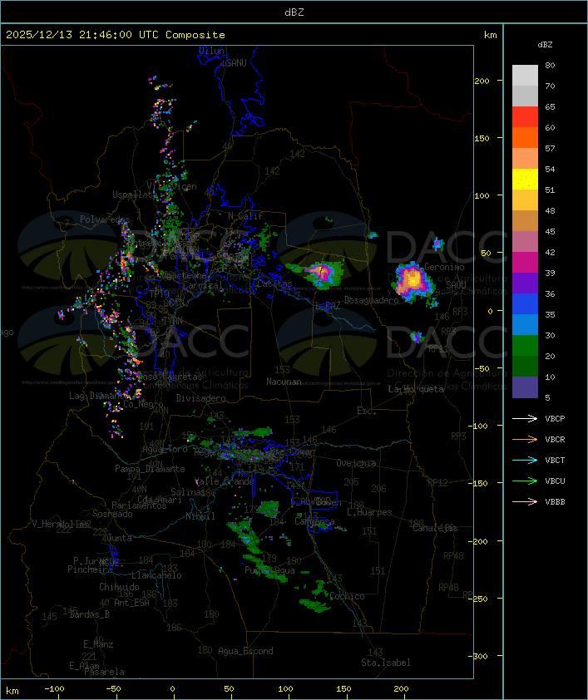588x700 pixels.
Task: Click the -300 tick on right axis
Action: [x=480, y=656]
